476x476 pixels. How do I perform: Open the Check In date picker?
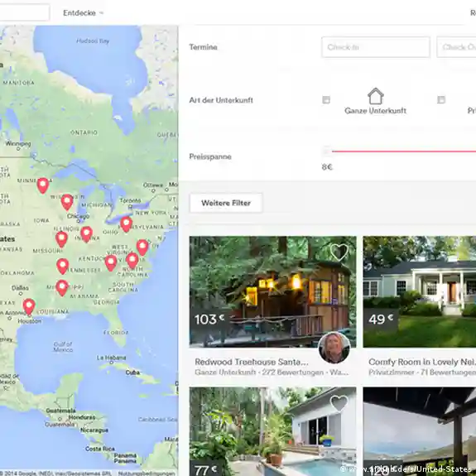pos(376,47)
